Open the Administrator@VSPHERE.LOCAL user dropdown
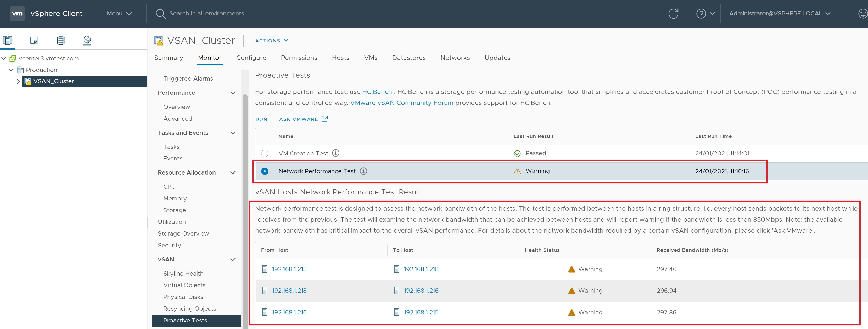Image resolution: width=868 pixels, height=329 pixels. 779,14
